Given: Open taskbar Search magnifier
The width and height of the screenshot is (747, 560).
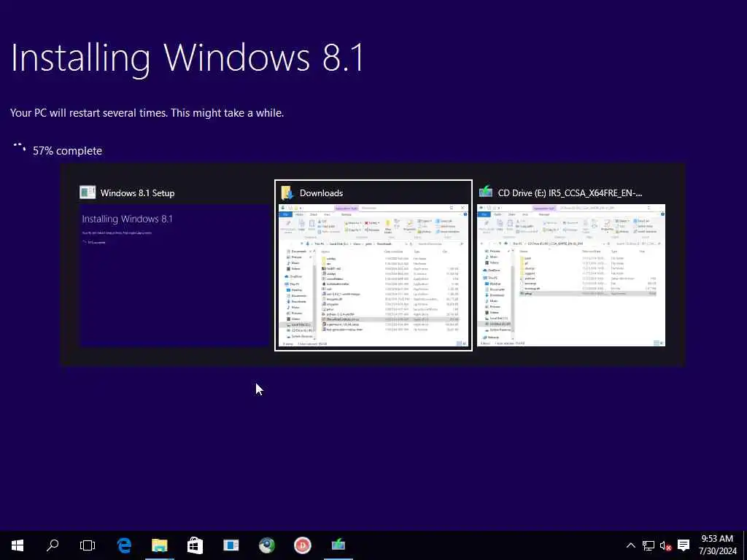Looking at the screenshot, I should coord(53,545).
